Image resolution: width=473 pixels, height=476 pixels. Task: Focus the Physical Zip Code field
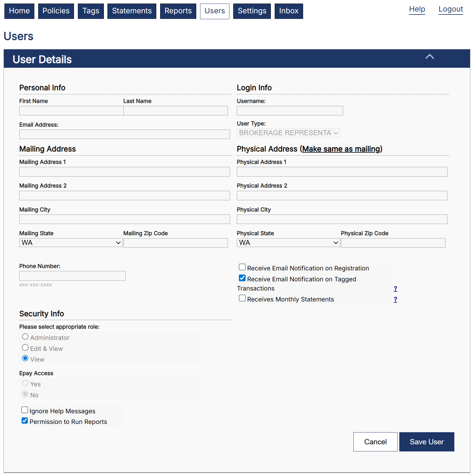393,243
